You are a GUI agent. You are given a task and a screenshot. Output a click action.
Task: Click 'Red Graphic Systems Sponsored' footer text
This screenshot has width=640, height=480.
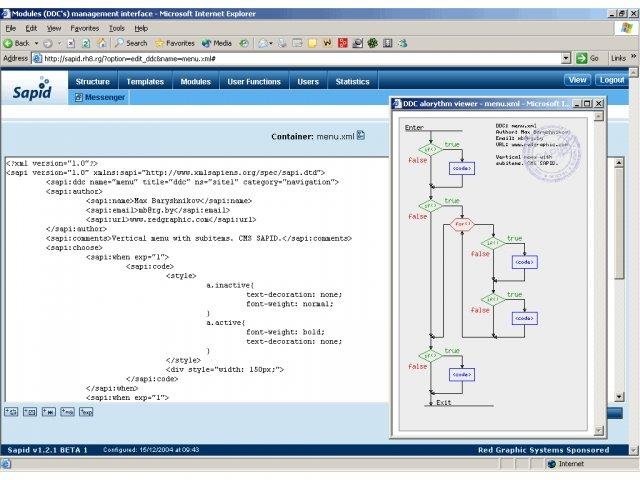(543, 450)
